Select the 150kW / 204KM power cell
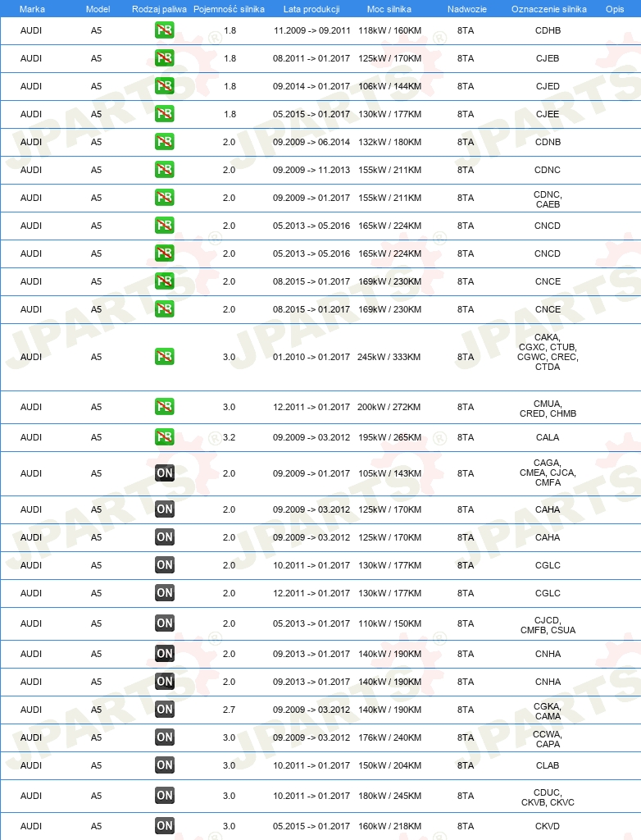641x840 pixels. [390, 765]
